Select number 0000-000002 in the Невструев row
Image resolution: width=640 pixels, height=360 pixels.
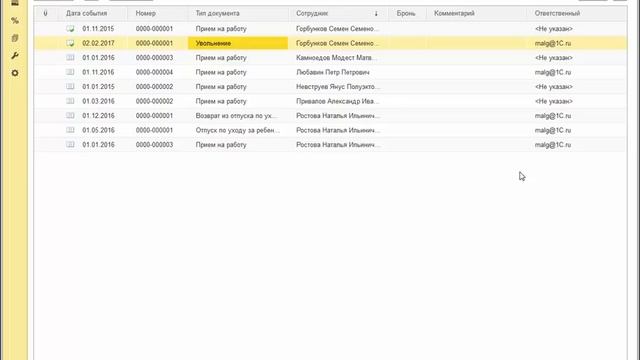[154, 87]
